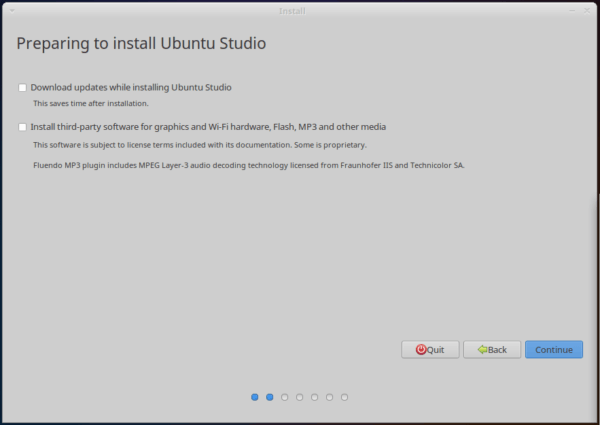Image resolution: width=600 pixels, height=425 pixels.
Task: Click the Quit button
Action: point(430,350)
